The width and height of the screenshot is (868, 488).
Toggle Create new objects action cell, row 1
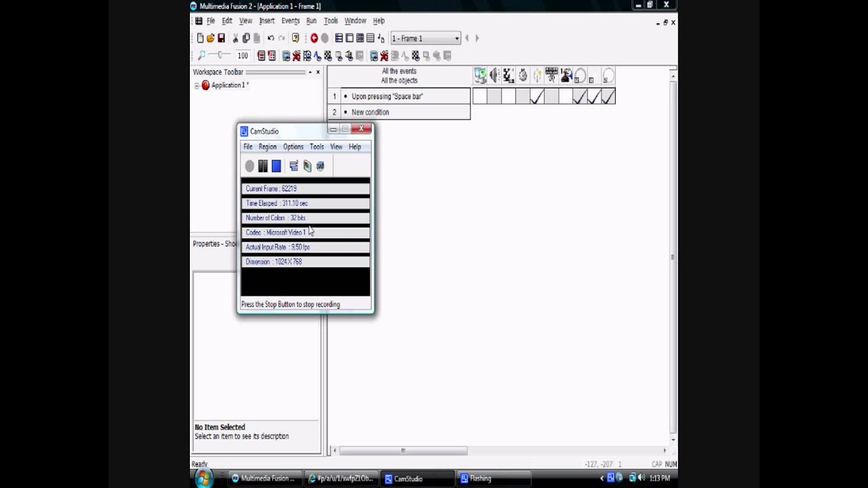pyautogui.click(x=536, y=97)
